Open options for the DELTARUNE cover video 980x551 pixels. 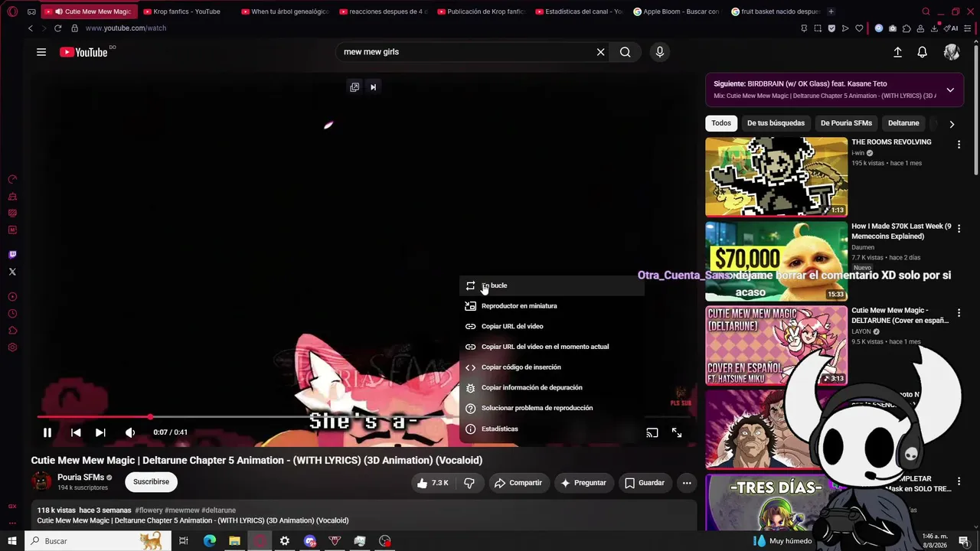pyautogui.click(x=959, y=313)
